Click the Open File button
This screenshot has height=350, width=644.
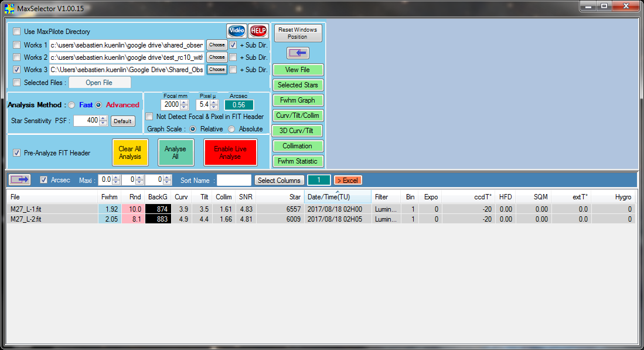click(x=100, y=83)
